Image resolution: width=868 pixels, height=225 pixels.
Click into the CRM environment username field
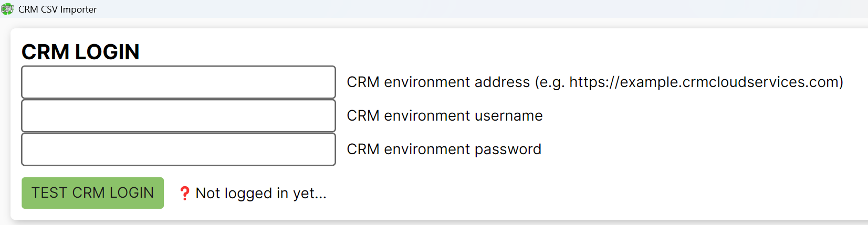[x=179, y=115]
